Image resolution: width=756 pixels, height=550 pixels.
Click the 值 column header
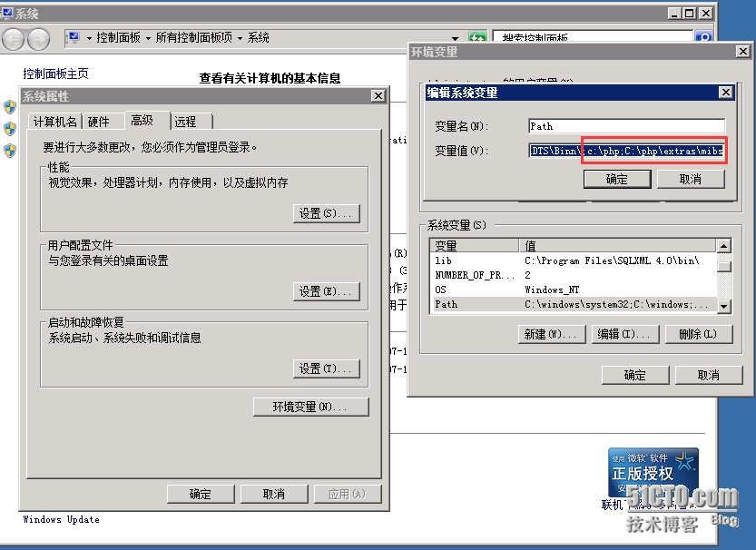click(x=618, y=246)
